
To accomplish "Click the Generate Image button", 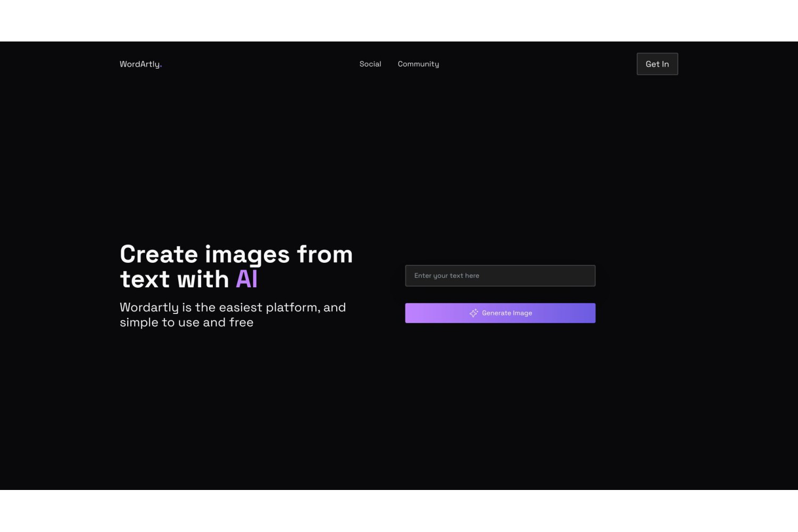I will point(500,313).
